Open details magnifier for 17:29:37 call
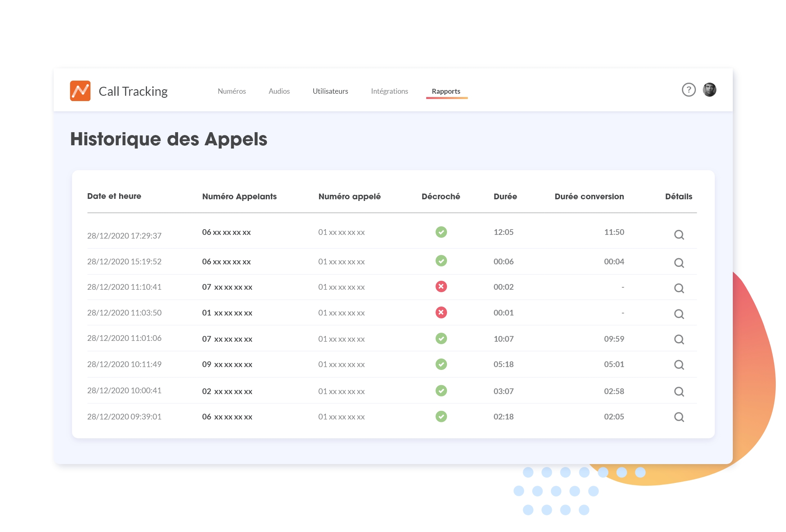Screen dimensions: 786x532 [679, 234]
